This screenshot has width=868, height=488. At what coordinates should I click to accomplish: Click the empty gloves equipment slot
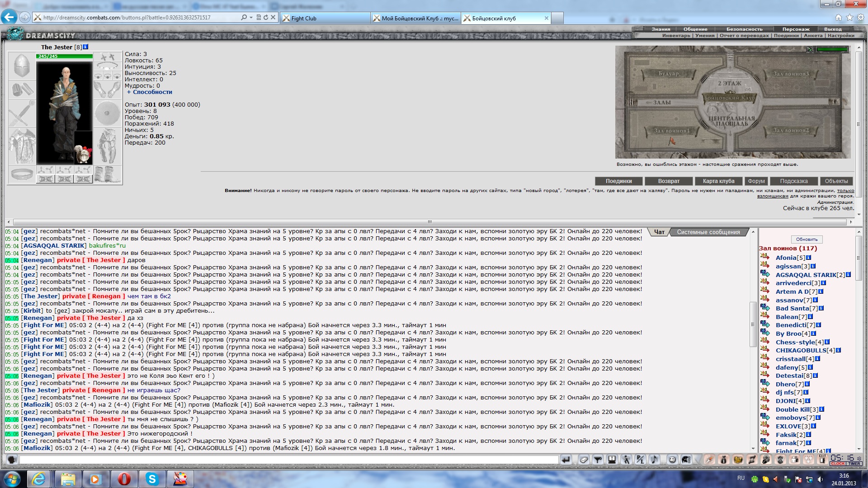(x=108, y=89)
